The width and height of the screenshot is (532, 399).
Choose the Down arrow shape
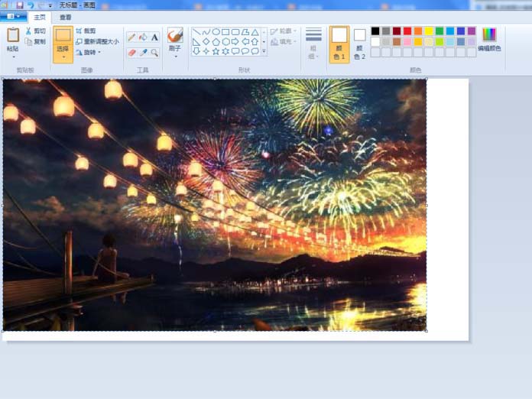196,51
